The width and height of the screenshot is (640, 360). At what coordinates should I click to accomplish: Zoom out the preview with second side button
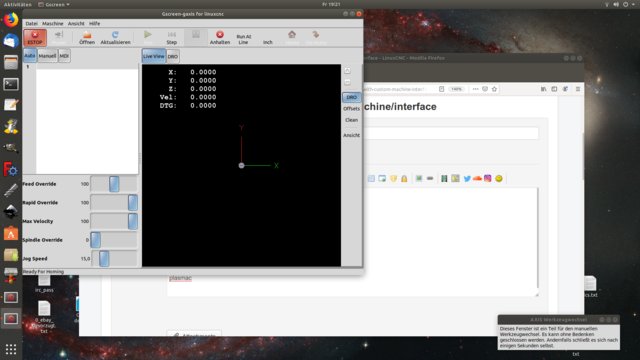point(347,82)
